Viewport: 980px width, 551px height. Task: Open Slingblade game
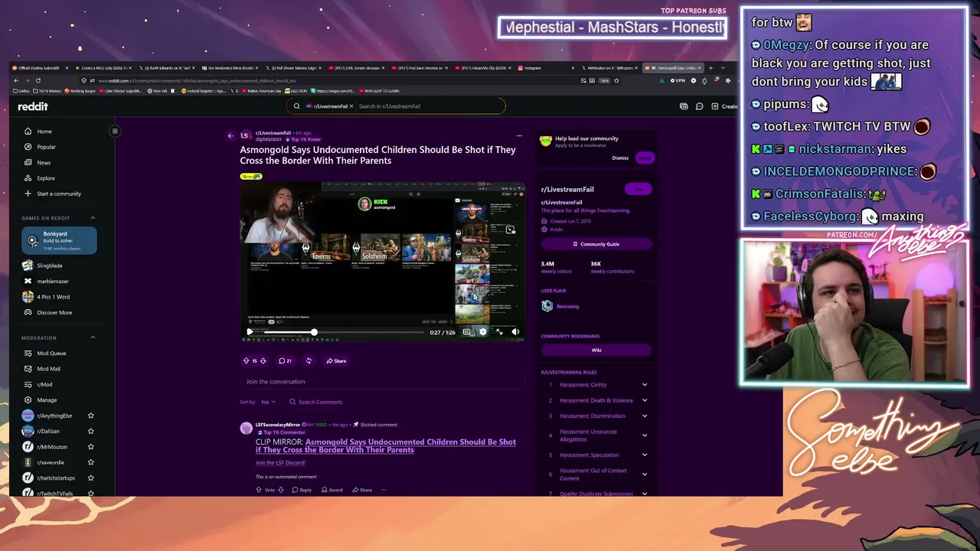coord(49,266)
